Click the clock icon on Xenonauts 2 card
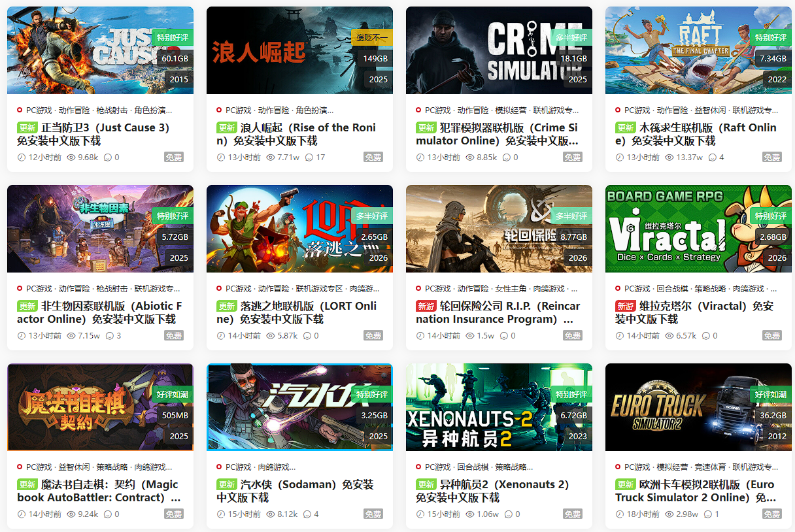 coord(420,514)
